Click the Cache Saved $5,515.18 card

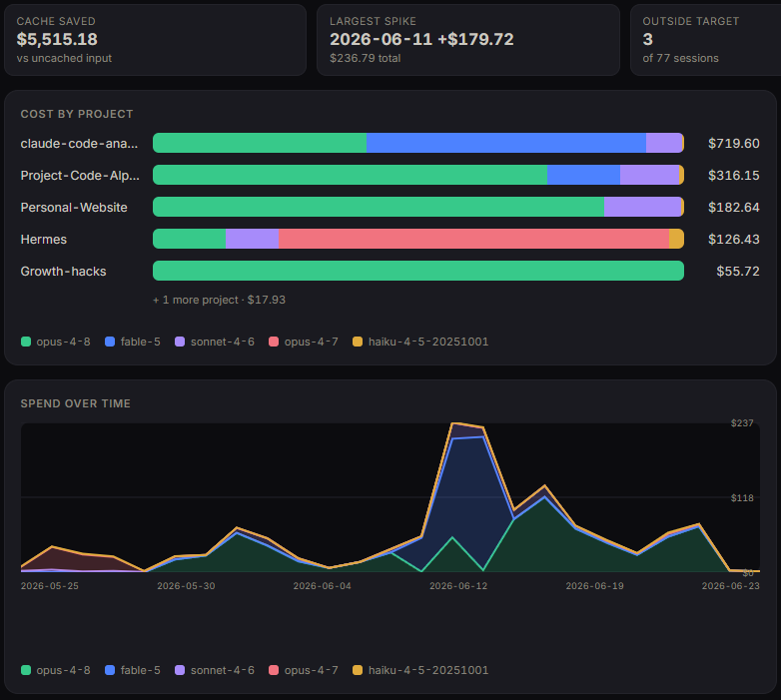tap(155, 40)
